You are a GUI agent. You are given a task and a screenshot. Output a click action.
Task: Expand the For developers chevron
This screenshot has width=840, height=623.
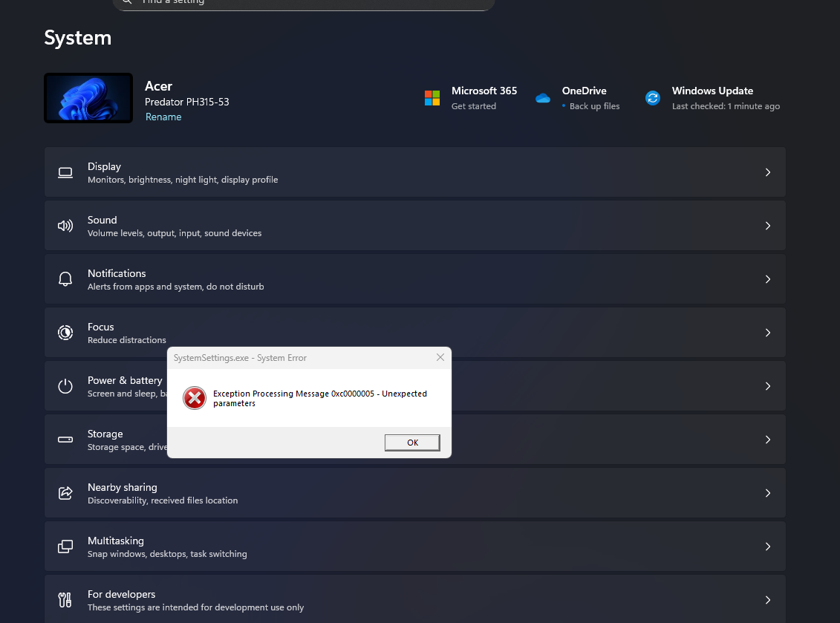point(768,600)
